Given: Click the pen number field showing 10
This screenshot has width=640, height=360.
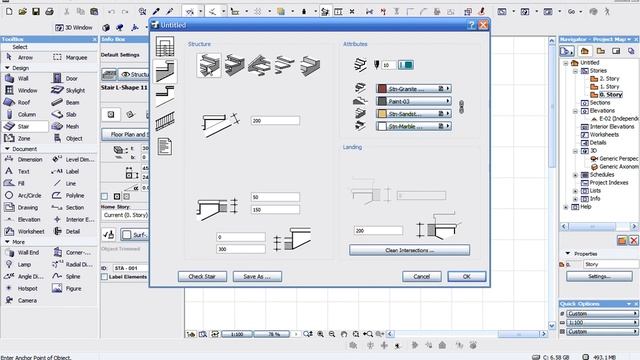Looking at the screenshot, I should [389, 65].
